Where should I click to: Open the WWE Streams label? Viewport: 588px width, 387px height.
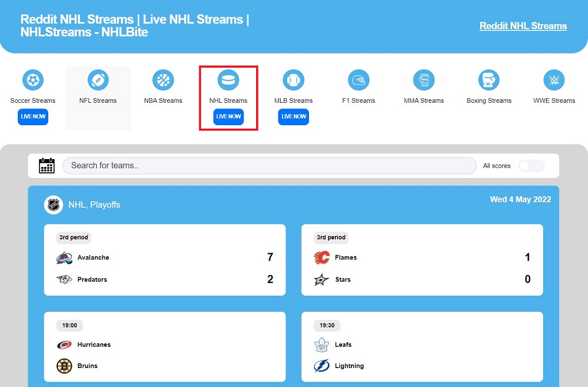point(554,100)
